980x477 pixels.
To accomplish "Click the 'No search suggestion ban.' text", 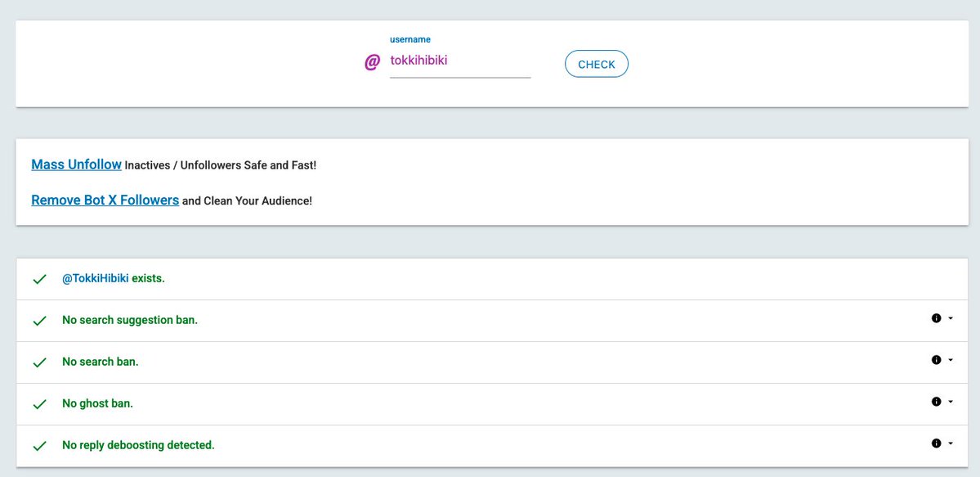I will tap(130, 320).
